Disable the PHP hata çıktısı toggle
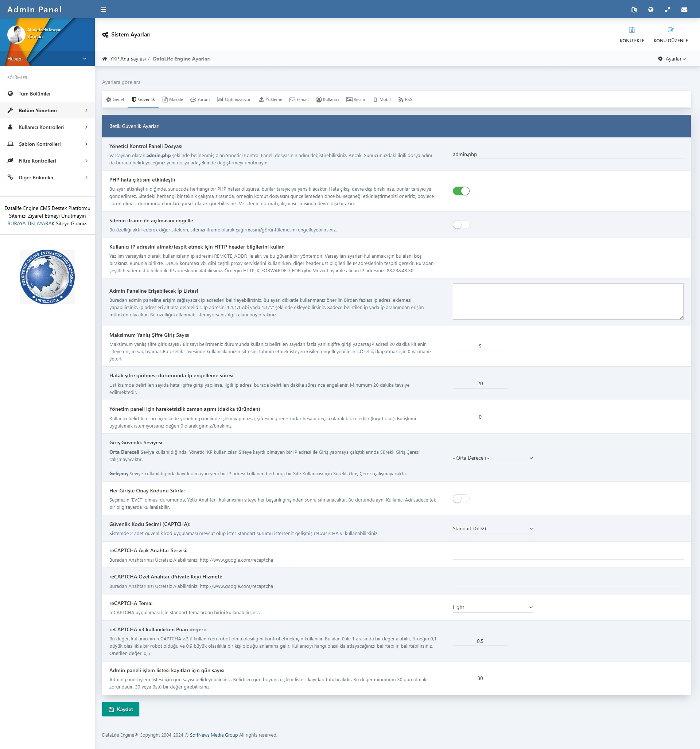Image resolution: width=700 pixels, height=749 pixels. [460, 191]
